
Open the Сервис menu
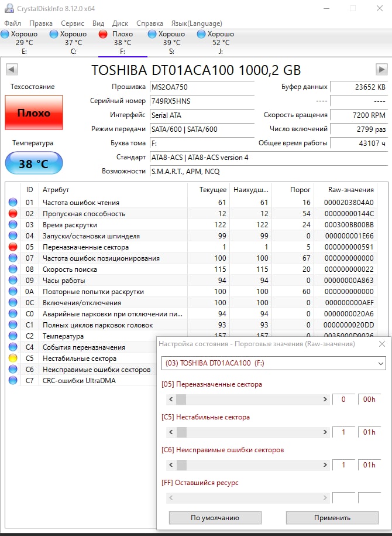point(73,23)
